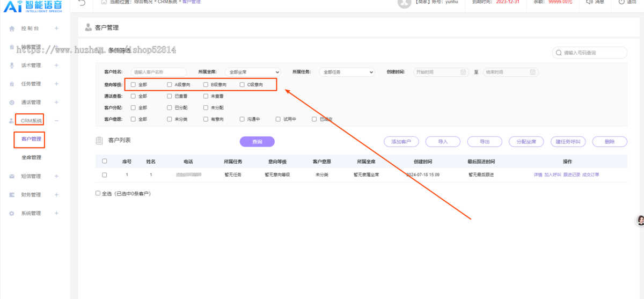Click calendar icon in 结束时间 field

coord(532,72)
